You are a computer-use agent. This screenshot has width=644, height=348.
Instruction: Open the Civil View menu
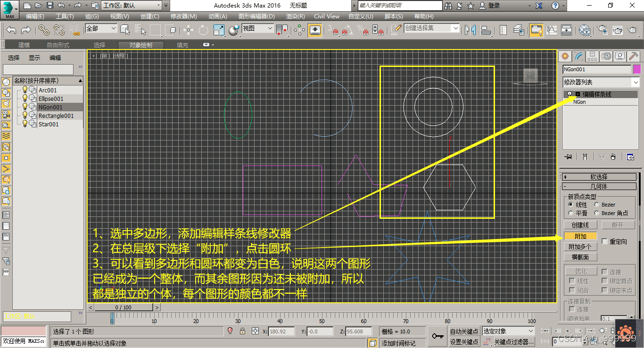tap(327, 16)
